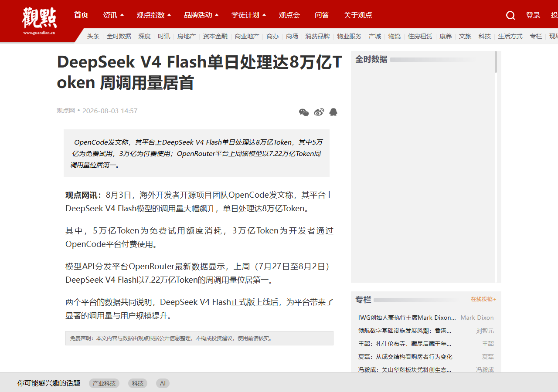Click the article publish date 2026-08-03 14:57
Screen dimensions: 558x392
(110, 111)
